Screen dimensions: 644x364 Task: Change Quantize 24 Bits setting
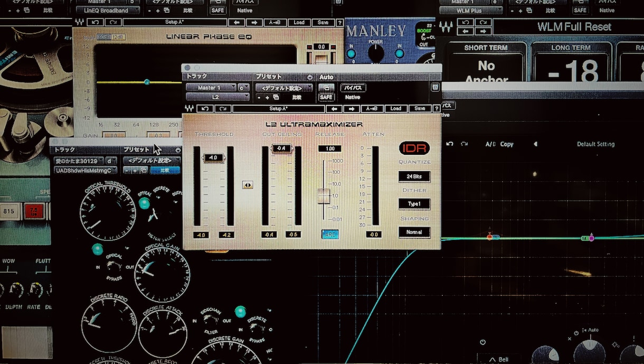tap(414, 176)
